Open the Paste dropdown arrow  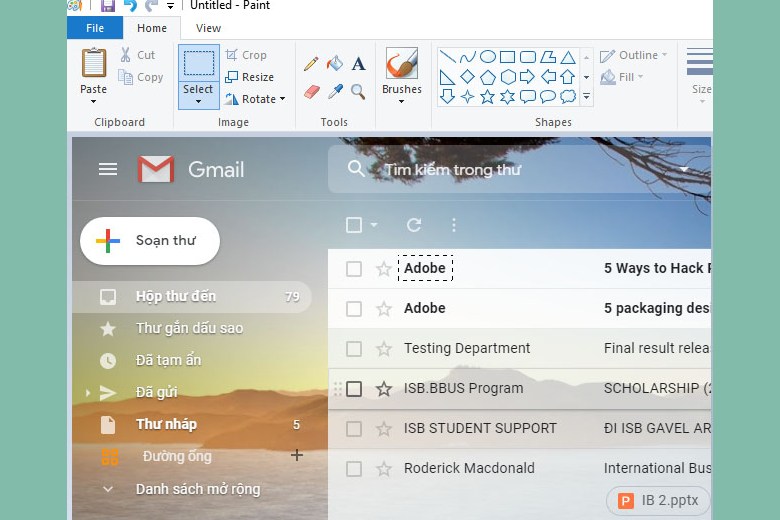tap(94, 102)
